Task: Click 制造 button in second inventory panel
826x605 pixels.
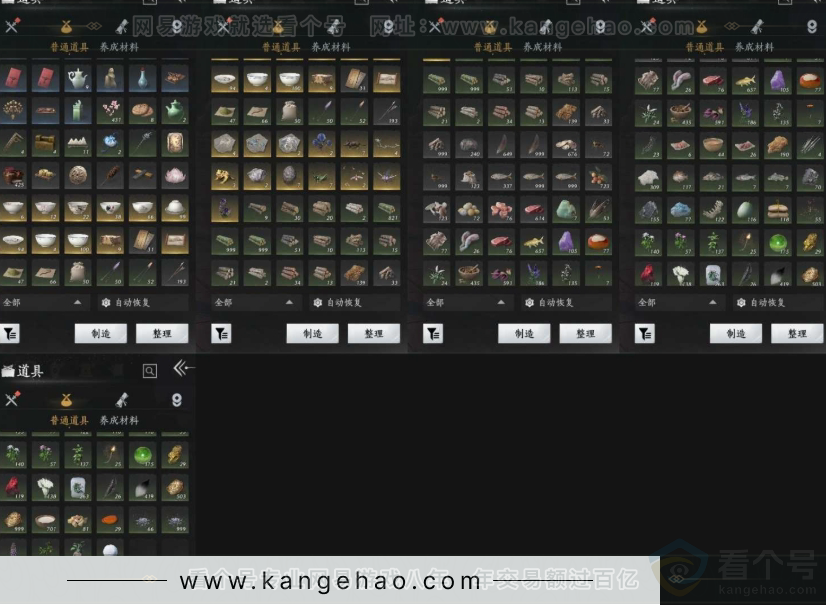Action: 312,334
